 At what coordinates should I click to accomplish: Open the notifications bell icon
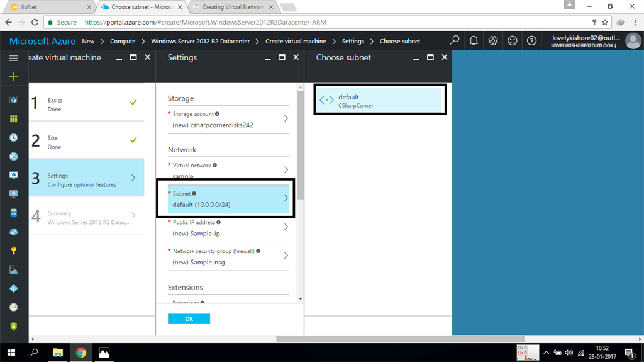474,40
